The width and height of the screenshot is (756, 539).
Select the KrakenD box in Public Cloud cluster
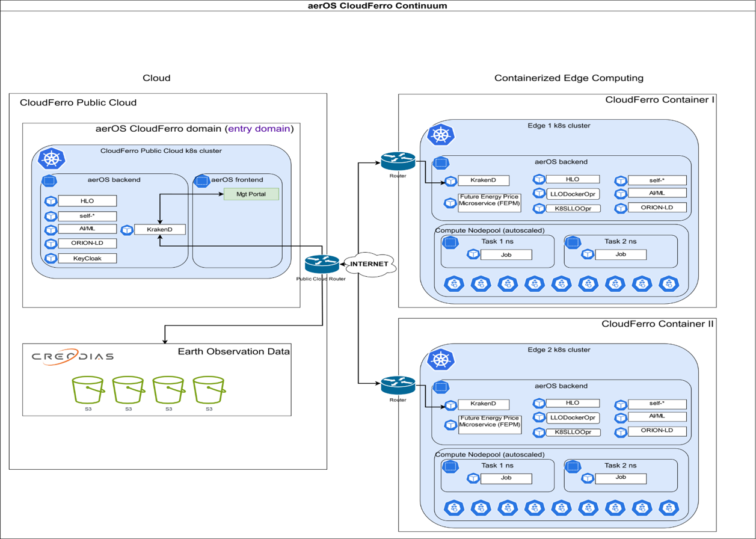click(159, 229)
